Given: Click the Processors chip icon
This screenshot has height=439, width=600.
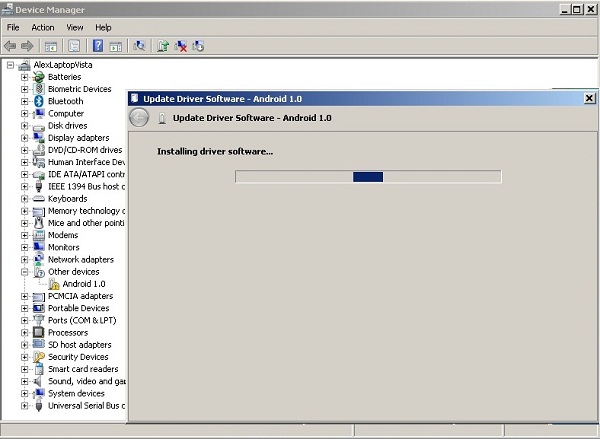Looking at the screenshot, I should click(x=39, y=332).
